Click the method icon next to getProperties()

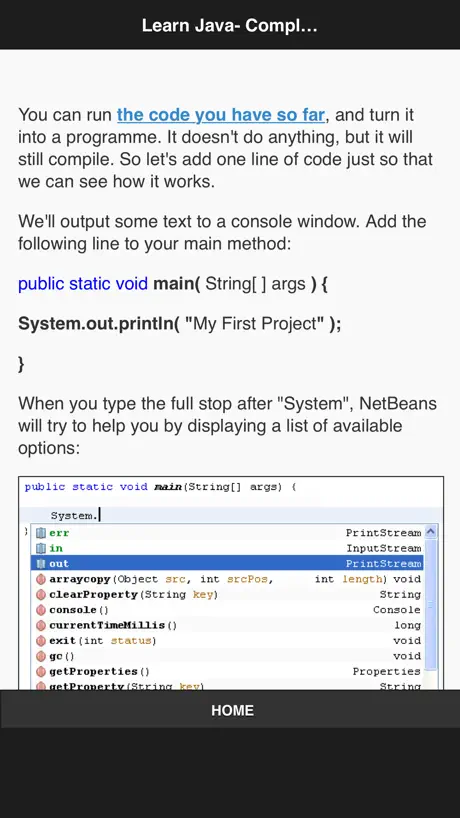coord(41,671)
